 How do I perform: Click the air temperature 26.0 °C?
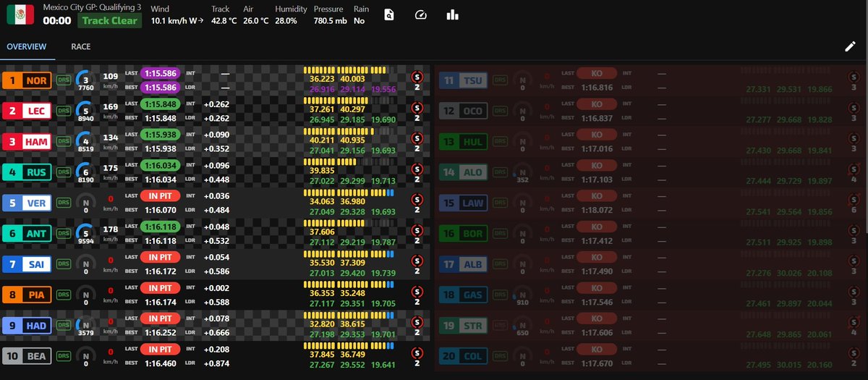[x=255, y=20]
